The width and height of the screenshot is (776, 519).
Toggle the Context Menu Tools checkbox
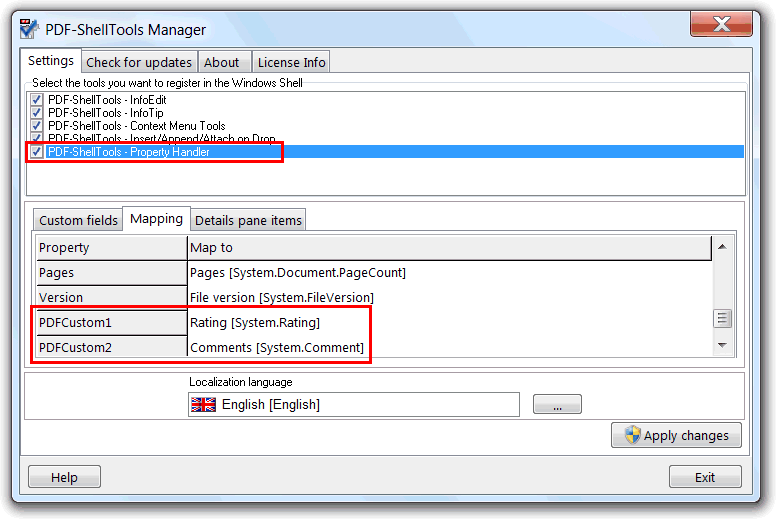[x=36, y=126]
